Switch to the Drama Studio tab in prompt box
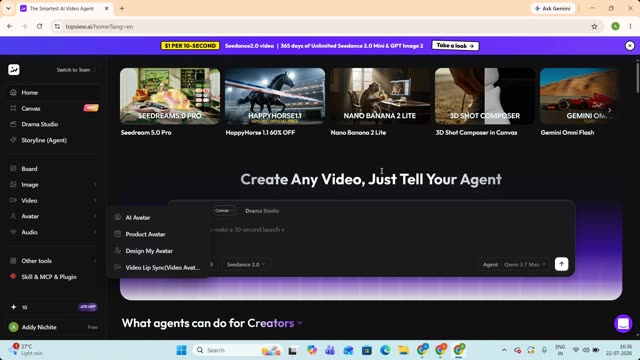Image resolution: width=640 pixels, height=360 pixels. 262,211
